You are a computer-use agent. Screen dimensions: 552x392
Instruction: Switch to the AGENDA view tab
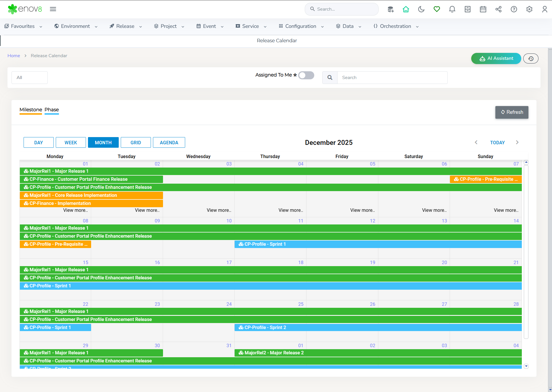pos(169,143)
